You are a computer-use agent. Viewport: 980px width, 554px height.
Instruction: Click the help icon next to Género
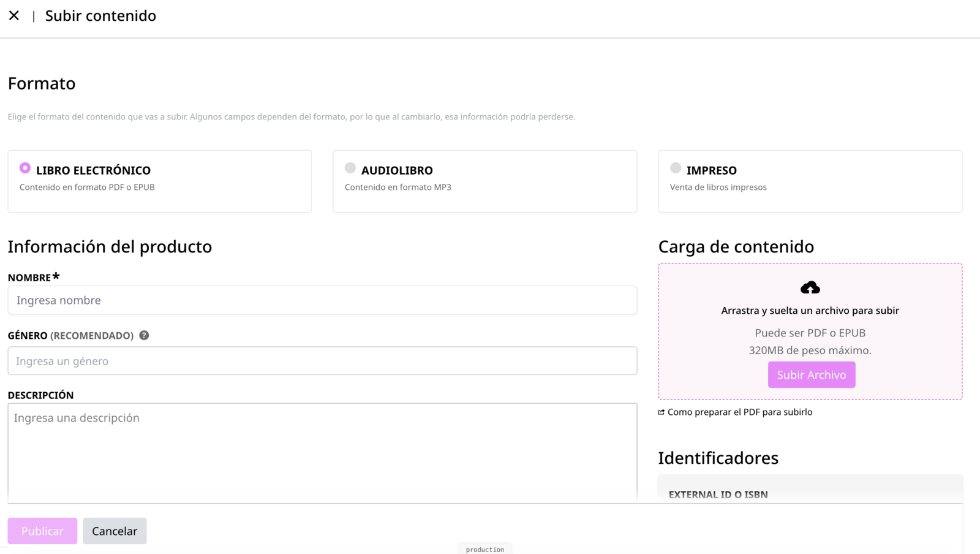[144, 335]
